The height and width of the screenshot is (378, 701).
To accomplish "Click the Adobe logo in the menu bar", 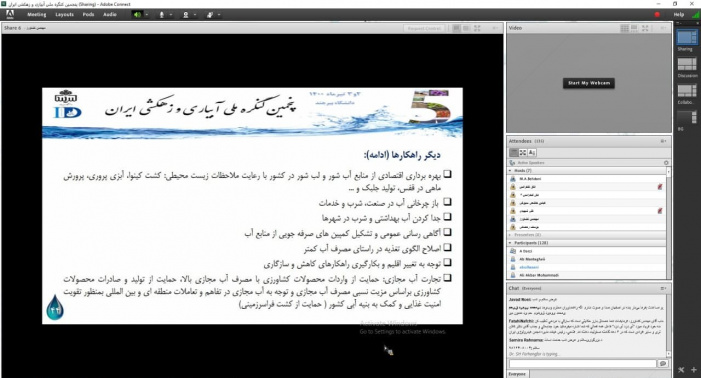I will point(9,14).
